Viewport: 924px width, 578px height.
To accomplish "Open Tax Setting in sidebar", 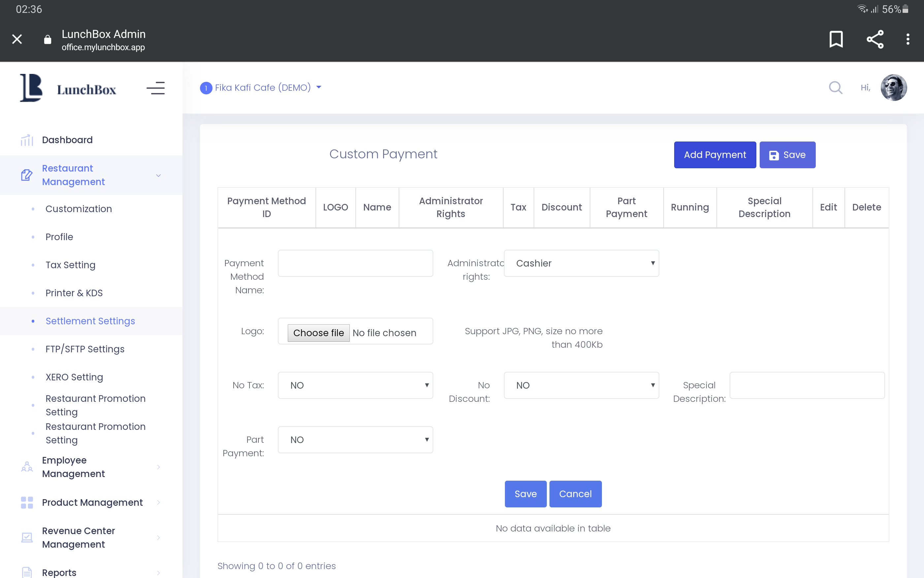I will click(x=70, y=265).
